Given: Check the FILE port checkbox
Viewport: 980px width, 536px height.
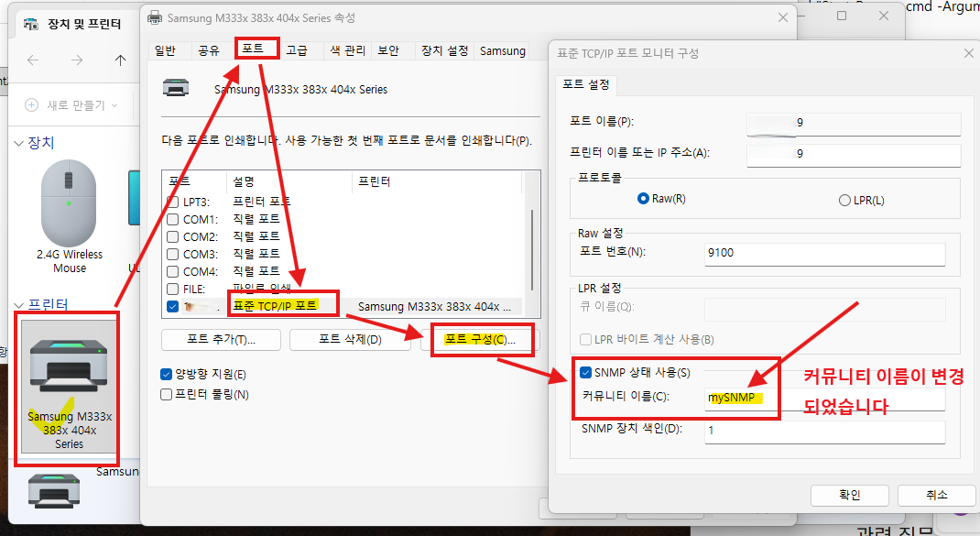Looking at the screenshot, I should (x=173, y=289).
